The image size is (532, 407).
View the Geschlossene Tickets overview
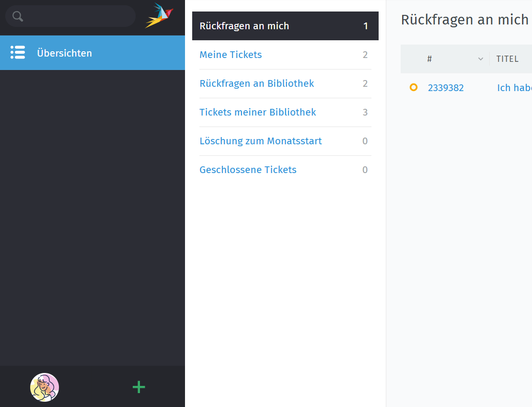coord(248,170)
